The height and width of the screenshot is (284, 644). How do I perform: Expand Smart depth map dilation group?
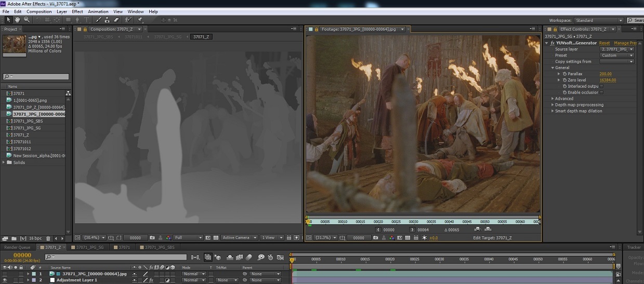(553, 111)
